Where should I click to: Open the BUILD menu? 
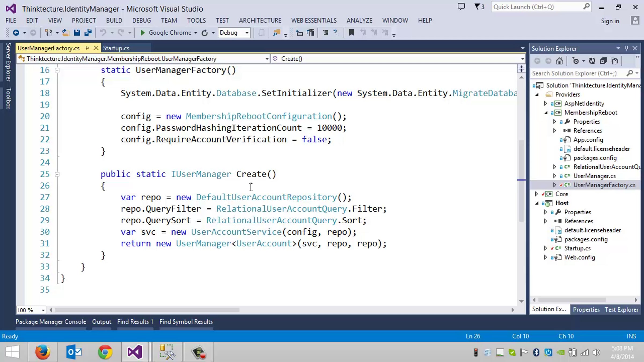[114, 20]
